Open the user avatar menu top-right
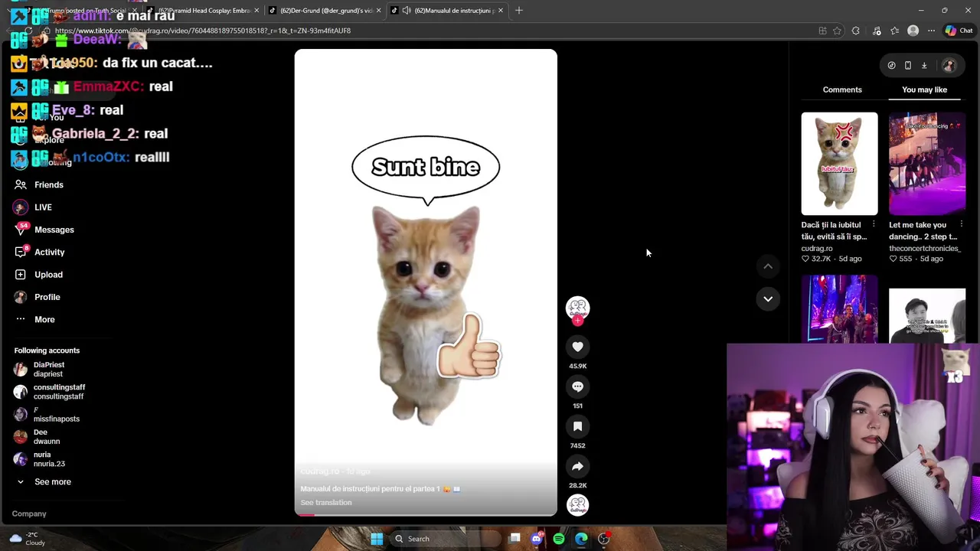 pyautogui.click(x=949, y=66)
